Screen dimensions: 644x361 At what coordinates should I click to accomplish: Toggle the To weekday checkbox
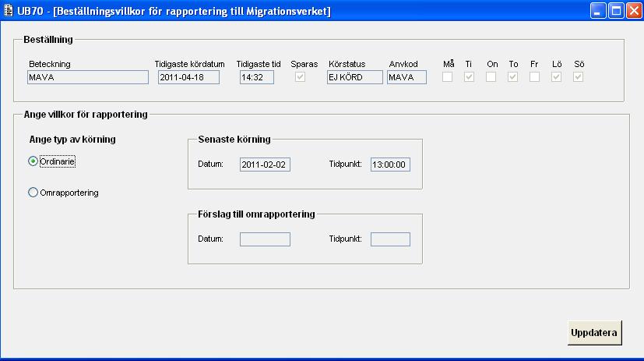(x=512, y=77)
